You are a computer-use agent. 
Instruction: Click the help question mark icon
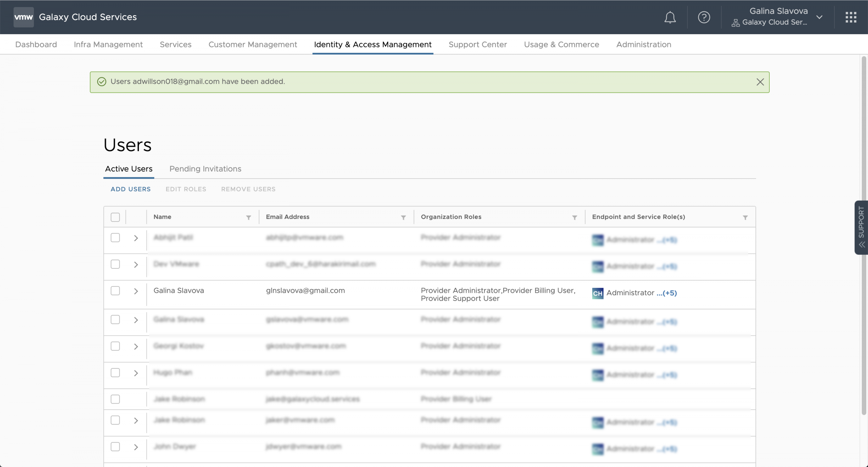tap(704, 17)
